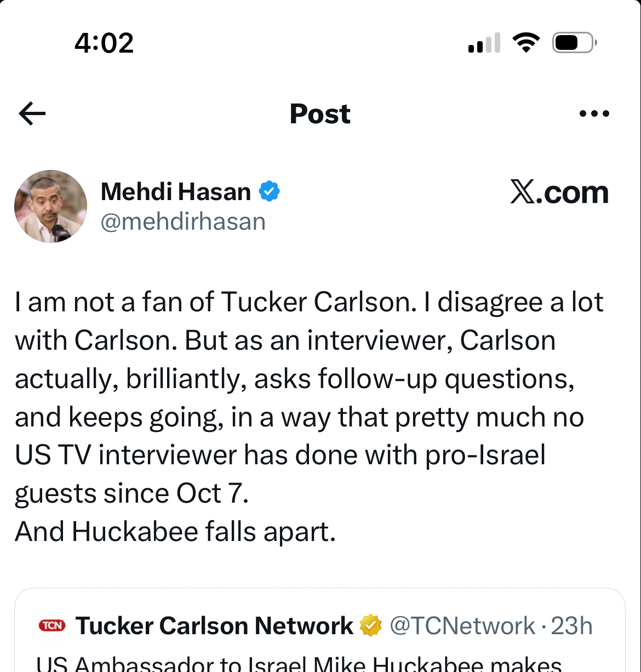Open the three-dot more options menu
Viewport: 641px width, 672px height.
[x=594, y=114]
